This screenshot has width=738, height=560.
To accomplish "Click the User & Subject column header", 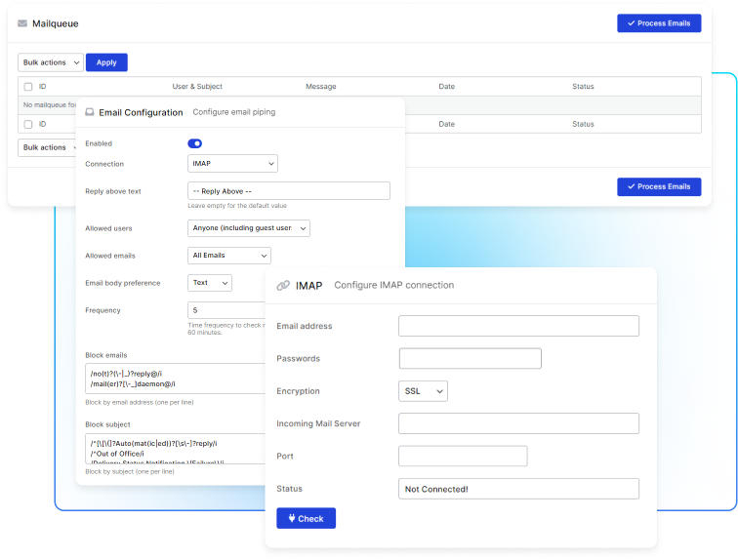I will point(197,87).
